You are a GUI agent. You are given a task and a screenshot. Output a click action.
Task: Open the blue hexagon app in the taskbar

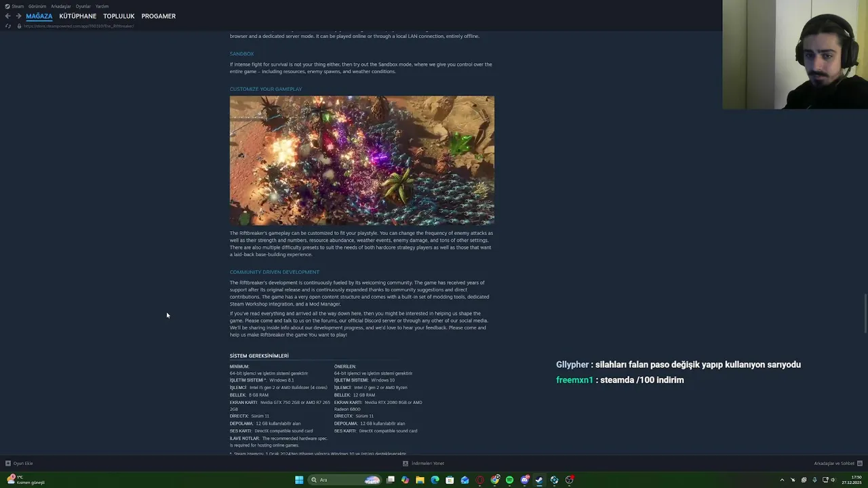(x=554, y=480)
